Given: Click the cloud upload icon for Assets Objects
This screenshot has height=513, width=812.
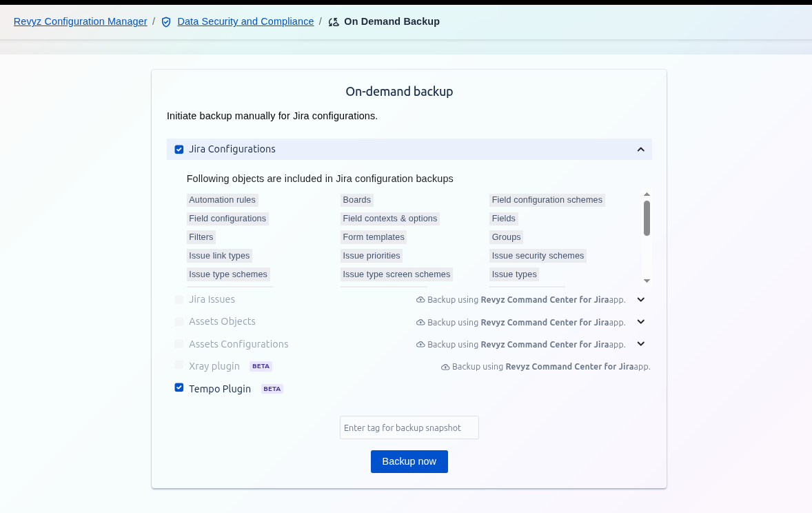Looking at the screenshot, I should (x=420, y=323).
